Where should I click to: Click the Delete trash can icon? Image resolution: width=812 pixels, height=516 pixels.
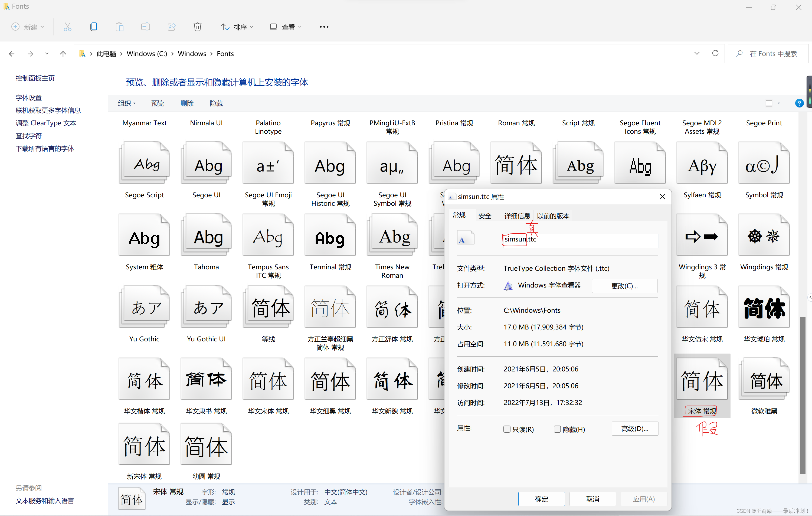[198, 27]
